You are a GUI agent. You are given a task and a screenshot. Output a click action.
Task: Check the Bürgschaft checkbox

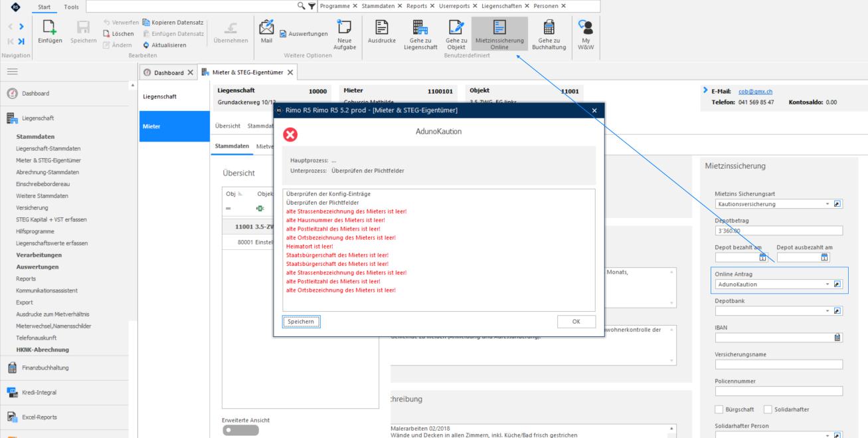point(719,409)
